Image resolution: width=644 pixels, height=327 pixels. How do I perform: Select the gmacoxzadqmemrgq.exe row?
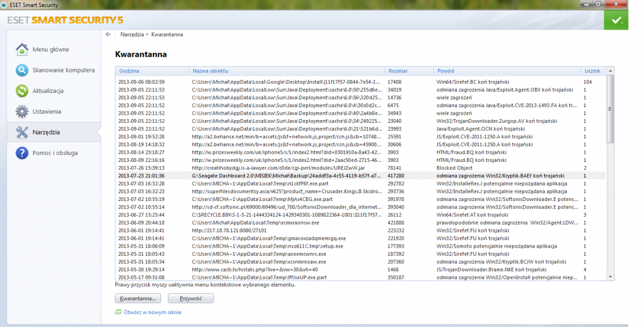click(361, 239)
